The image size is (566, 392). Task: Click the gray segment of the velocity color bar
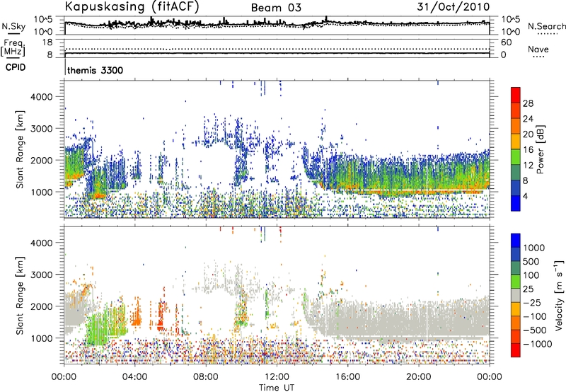pos(516,295)
